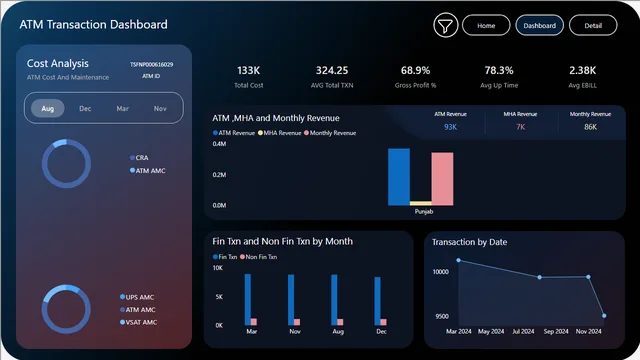Click the pink Monthly Revenue bar for Punjab
This screenshot has height=360, width=640.
(442, 179)
